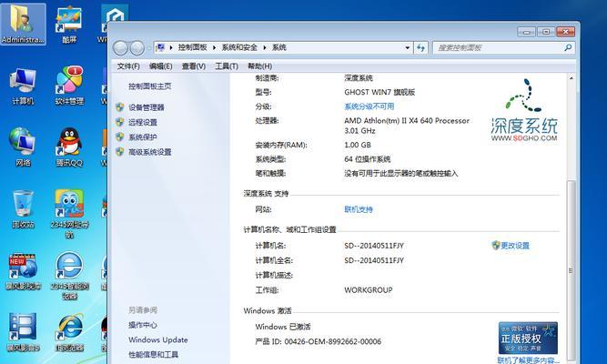Click the search magnifier icon
The height and width of the screenshot is (364, 607).
click(x=568, y=47)
